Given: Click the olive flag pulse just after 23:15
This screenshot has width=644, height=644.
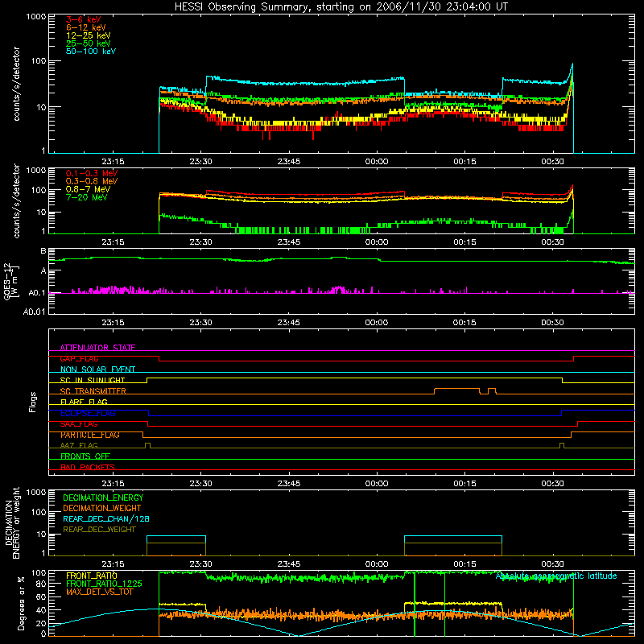Looking at the screenshot, I should (148, 445).
